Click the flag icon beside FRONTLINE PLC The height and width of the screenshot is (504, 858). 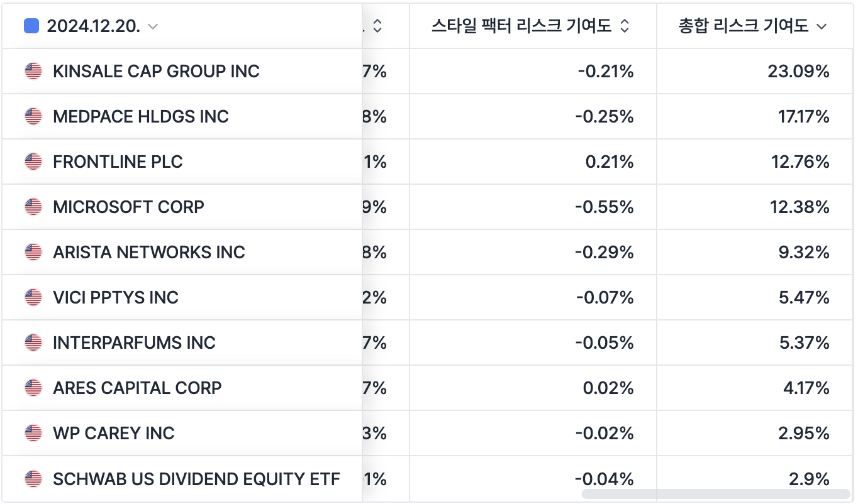pos(33,162)
